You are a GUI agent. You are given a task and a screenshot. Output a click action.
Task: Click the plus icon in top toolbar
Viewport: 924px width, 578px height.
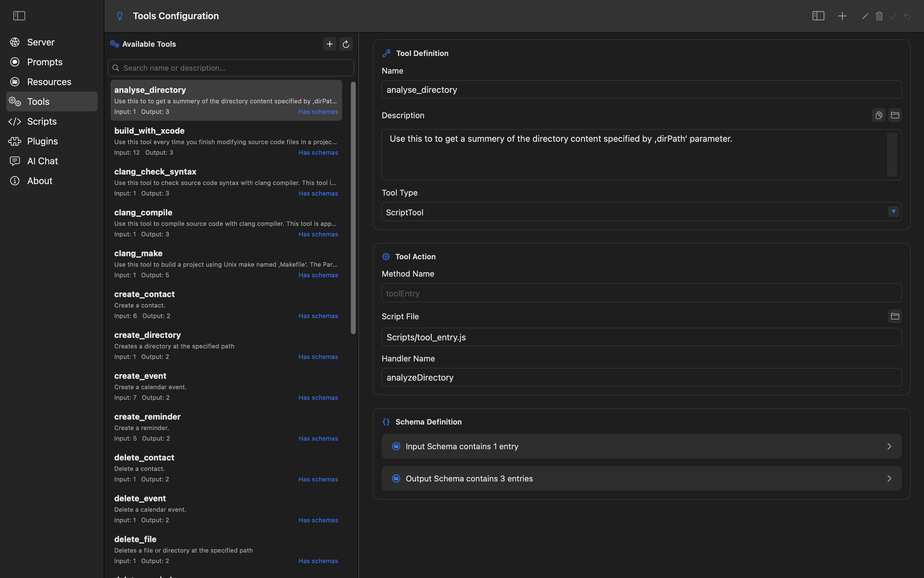842,16
